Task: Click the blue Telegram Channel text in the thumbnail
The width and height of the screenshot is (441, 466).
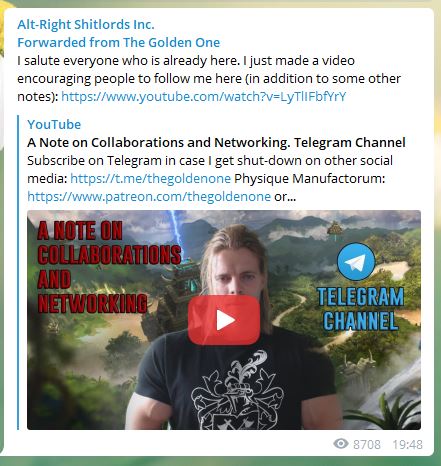Action: click(361, 309)
